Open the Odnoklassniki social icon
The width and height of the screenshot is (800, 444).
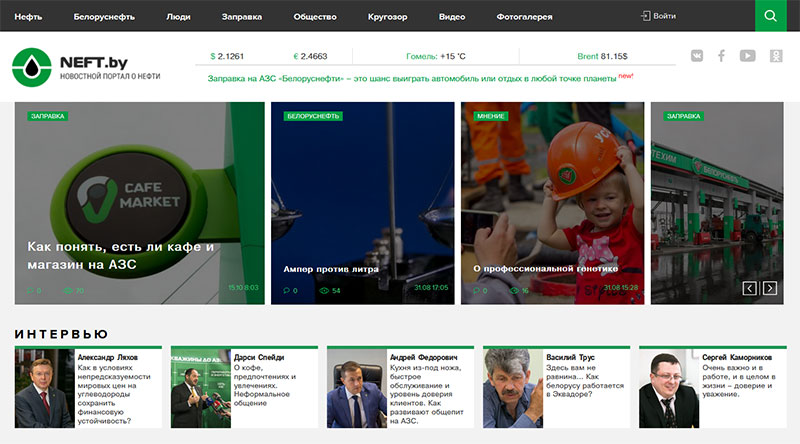point(776,56)
